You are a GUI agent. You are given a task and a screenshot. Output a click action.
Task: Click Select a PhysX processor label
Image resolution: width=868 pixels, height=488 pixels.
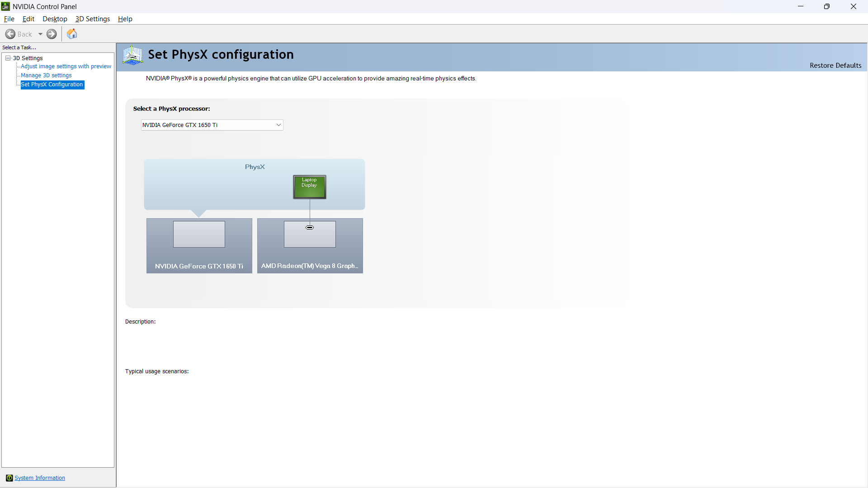pos(172,109)
